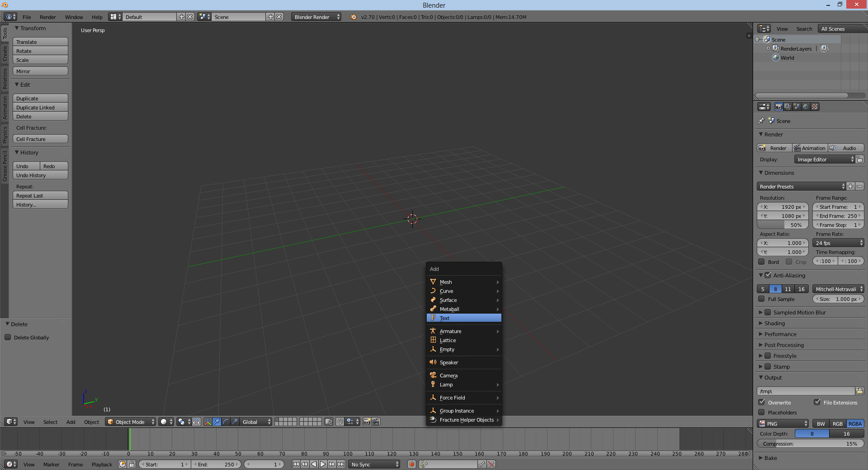The height and width of the screenshot is (470, 868).
Task: Open the Render menu in the top bar
Action: point(47,17)
